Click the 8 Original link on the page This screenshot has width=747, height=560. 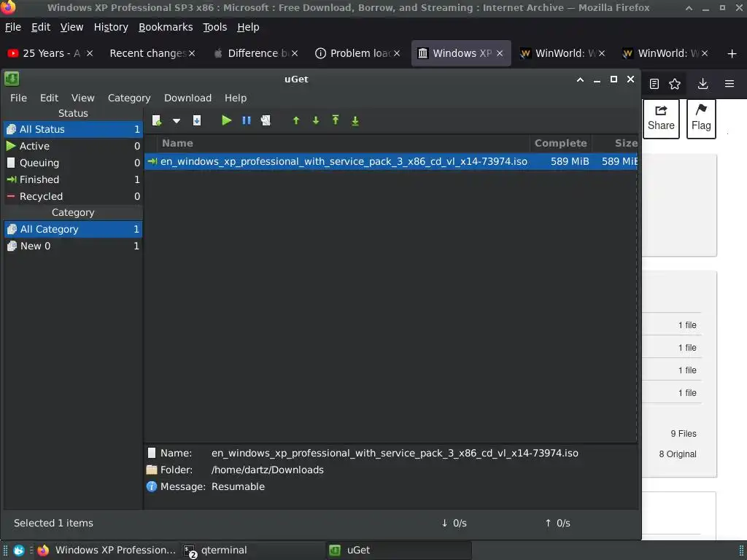[678, 454]
